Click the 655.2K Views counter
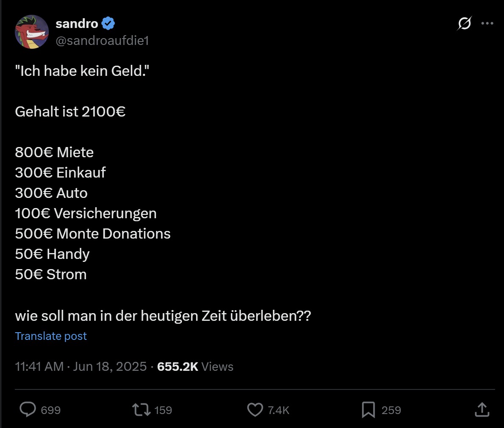 (x=195, y=367)
